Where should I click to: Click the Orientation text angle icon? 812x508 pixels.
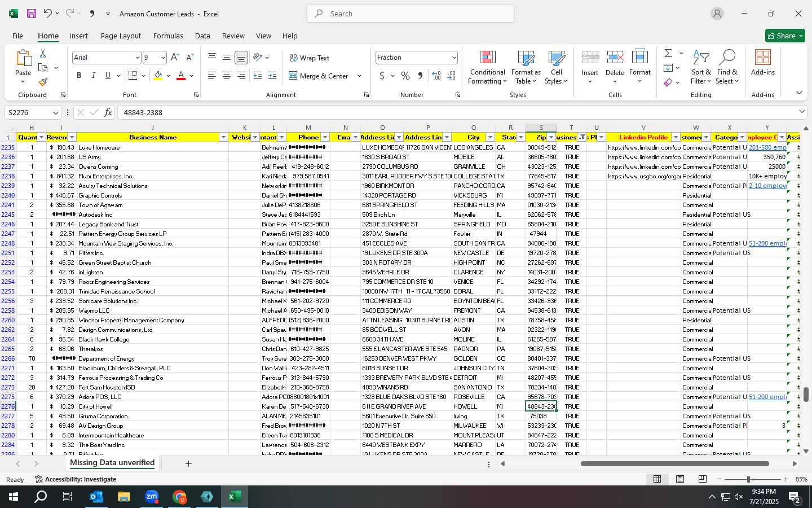(258, 58)
